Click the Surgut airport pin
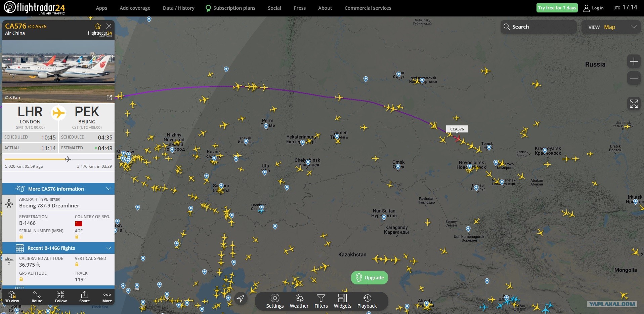Screen dimensions: 644x314 click(398, 74)
